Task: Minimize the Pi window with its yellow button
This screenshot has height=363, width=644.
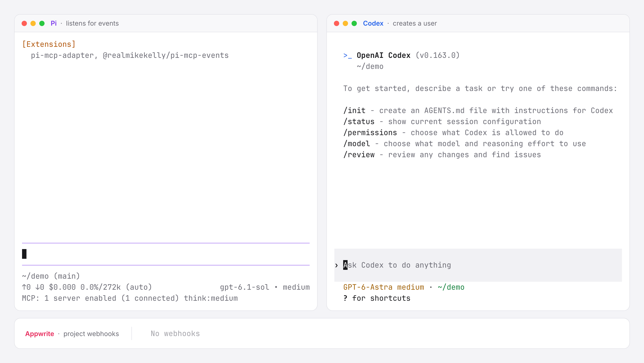Action: pyautogui.click(x=33, y=23)
